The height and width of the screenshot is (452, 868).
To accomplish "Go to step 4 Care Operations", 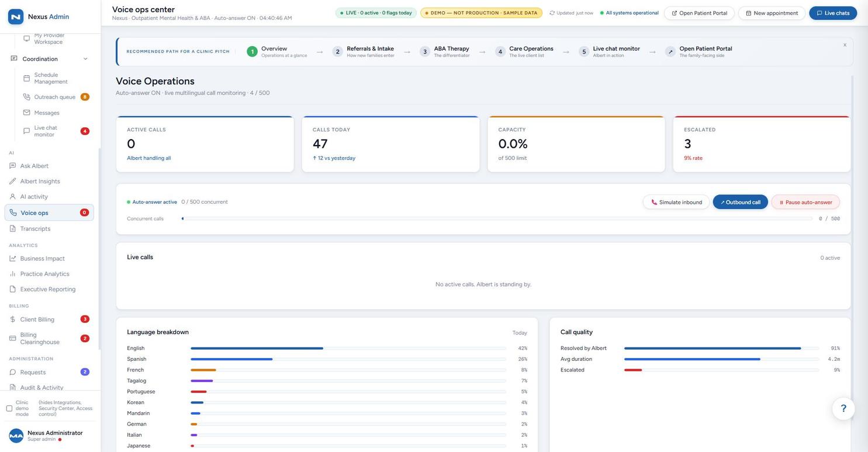I will [x=524, y=51].
